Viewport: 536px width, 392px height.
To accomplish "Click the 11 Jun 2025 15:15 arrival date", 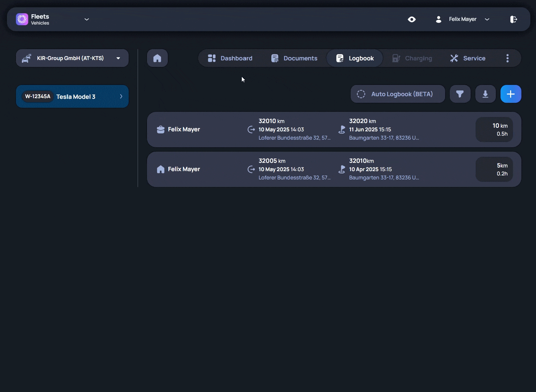I will pos(370,129).
